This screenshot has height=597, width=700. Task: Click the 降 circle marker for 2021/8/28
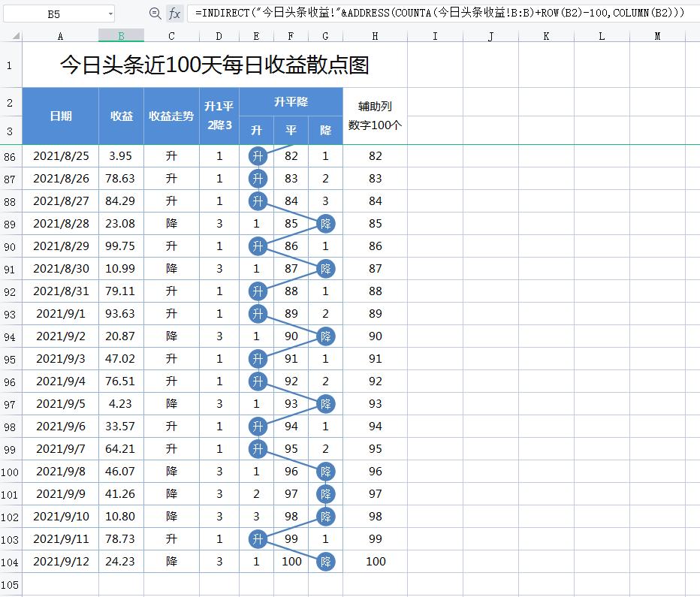(x=325, y=223)
